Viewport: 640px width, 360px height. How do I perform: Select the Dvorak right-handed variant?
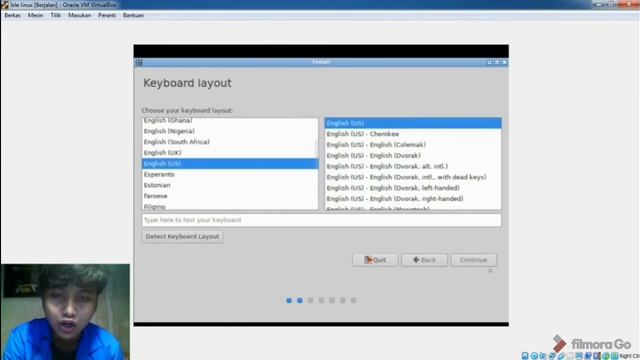point(413,199)
